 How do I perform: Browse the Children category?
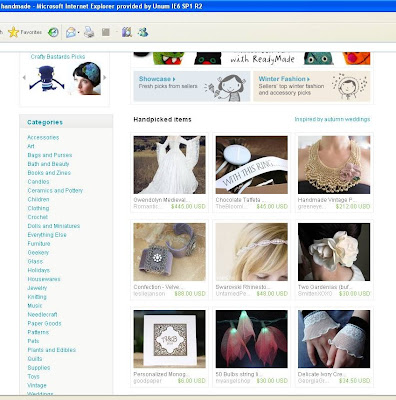pyautogui.click(x=38, y=199)
